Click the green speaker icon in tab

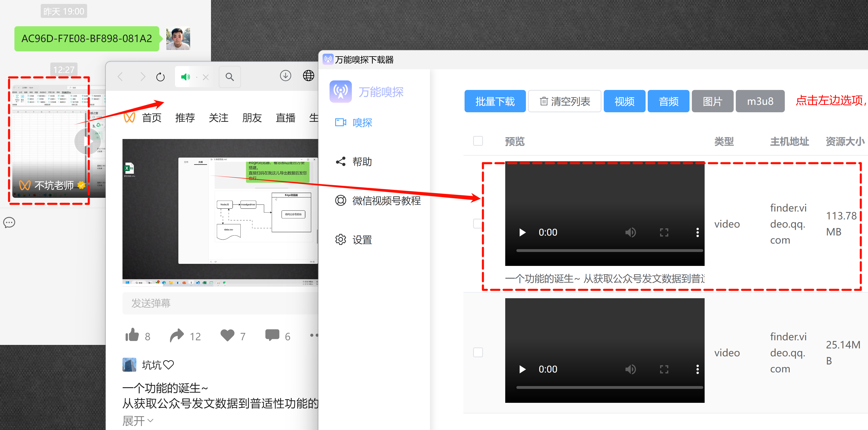point(185,77)
